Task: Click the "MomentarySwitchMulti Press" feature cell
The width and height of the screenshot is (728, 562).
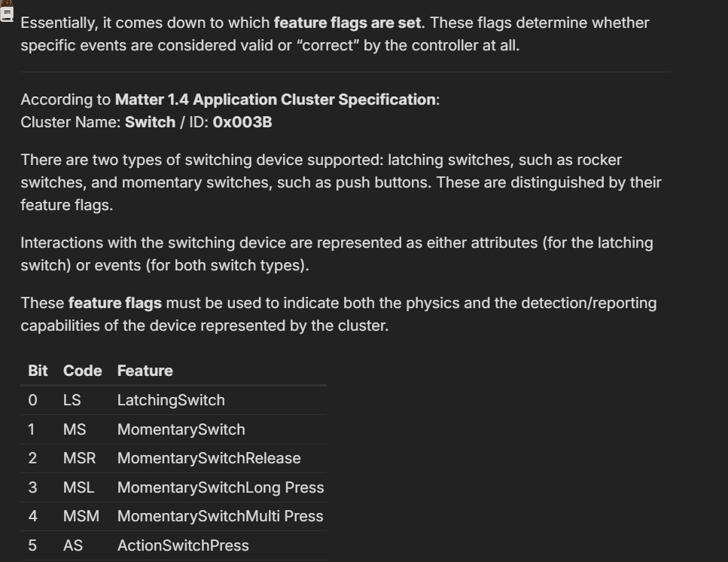Action: click(x=220, y=516)
